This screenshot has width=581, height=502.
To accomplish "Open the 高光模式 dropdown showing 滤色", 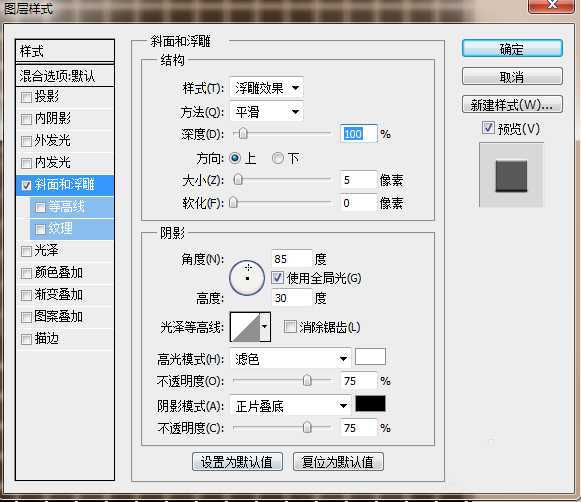I will 290,359.
